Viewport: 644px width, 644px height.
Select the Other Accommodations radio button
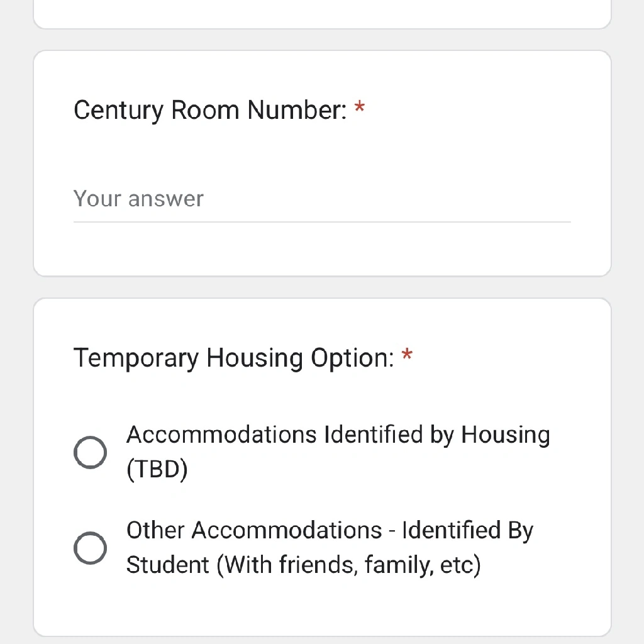click(91, 548)
